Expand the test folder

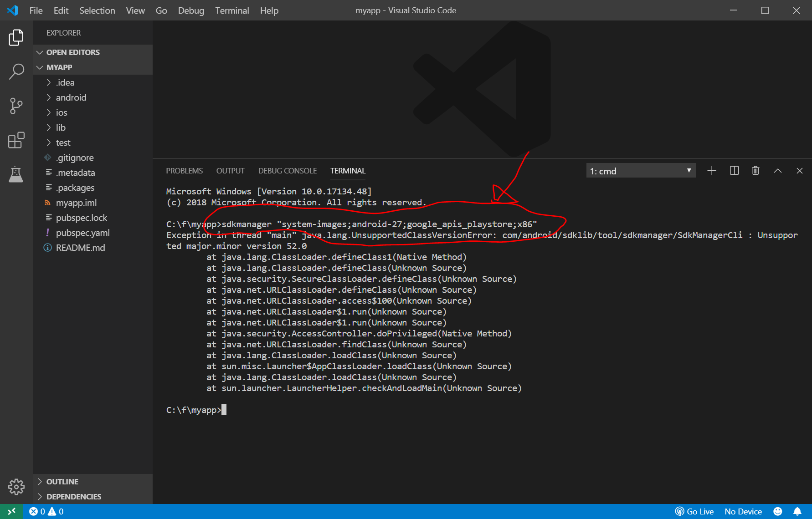[x=93, y=142]
